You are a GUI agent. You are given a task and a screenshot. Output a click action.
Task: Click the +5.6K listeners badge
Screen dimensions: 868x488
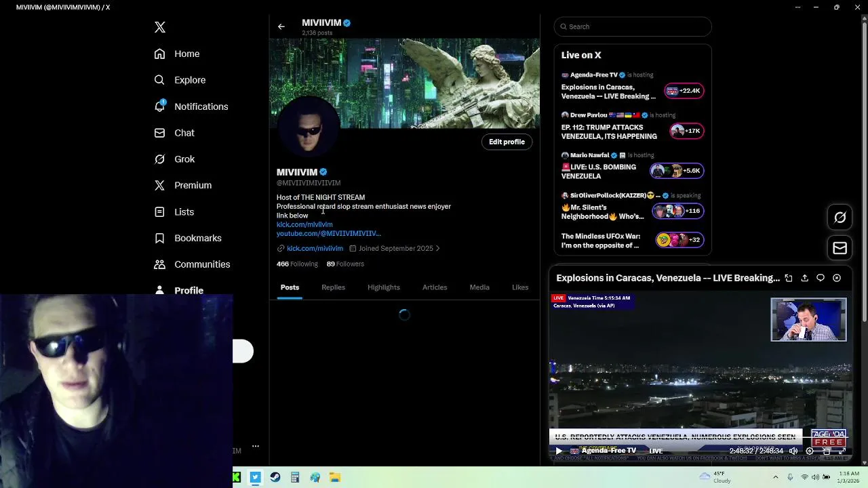[x=677, y=171]
